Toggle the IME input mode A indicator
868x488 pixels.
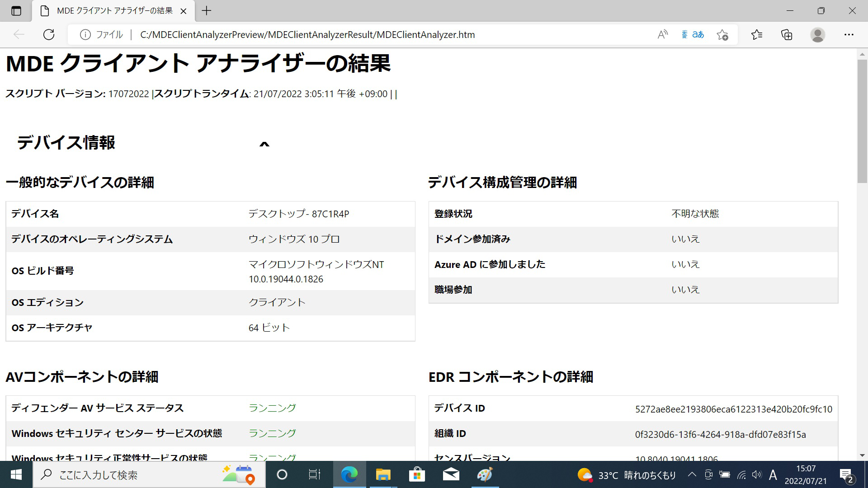[x=773, y=474]
